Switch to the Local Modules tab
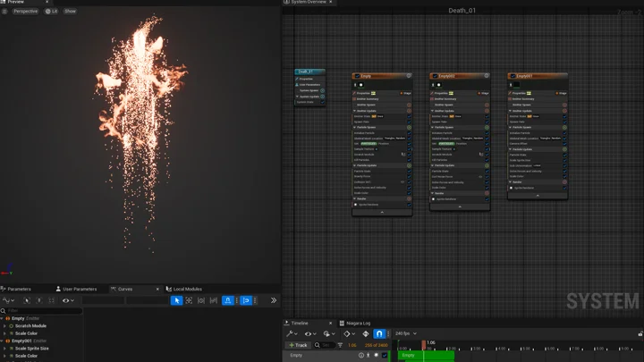The width and height of the screenshot is (644, 362). (x=183, y=289)
